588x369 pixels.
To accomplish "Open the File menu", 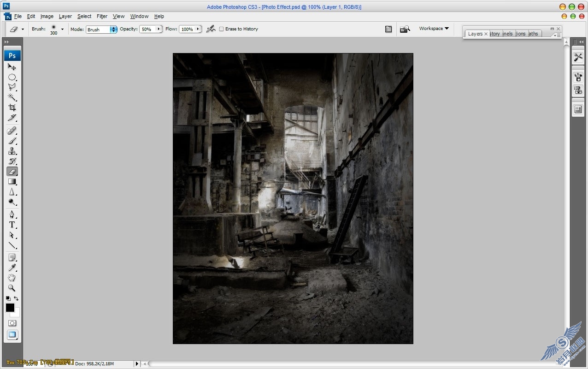I will 18,16.
